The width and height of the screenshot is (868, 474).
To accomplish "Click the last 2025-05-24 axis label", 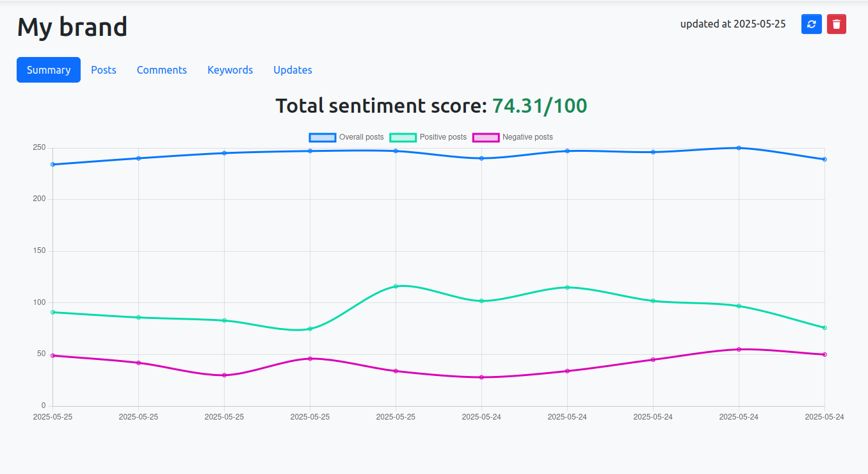I will click(x=824, y=416).
